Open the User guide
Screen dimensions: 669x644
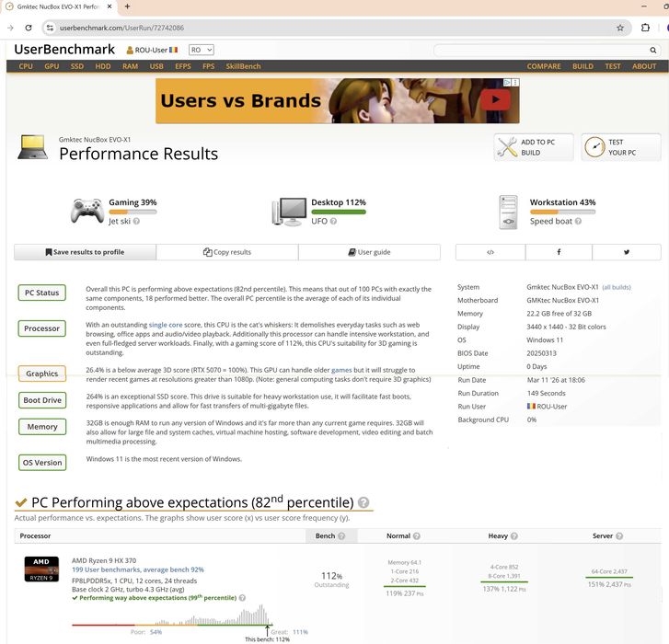click(370, 252)
